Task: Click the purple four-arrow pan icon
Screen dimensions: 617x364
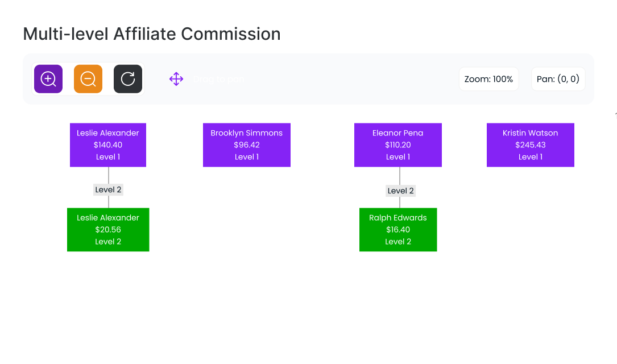Action: point(176,79)
